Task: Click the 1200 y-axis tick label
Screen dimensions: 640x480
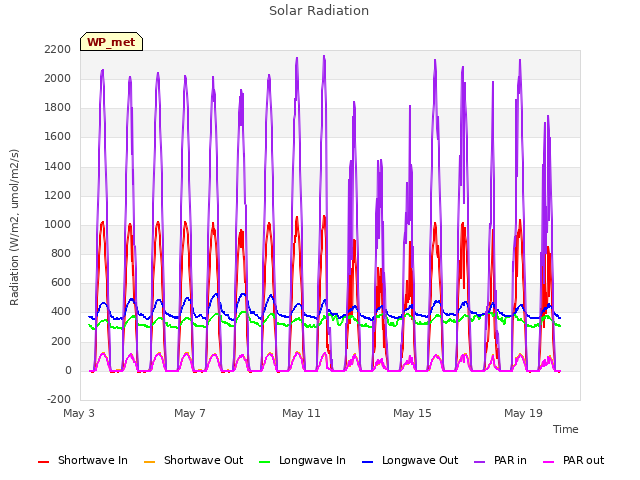Action: tap(58, 195)
